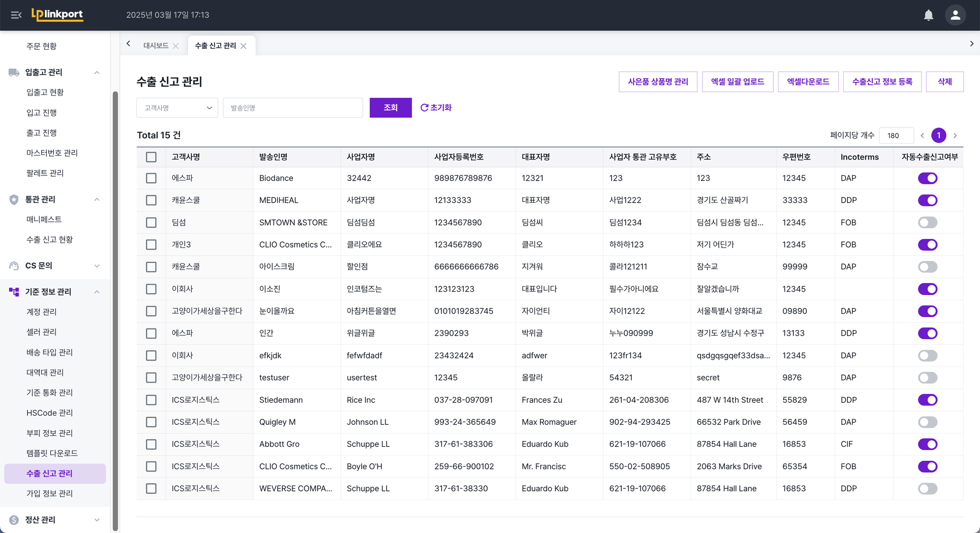The width and height of the screenshot is (980, 533).
Task: Click the CS 문의 headset icon
Action: tap(14, 266)
